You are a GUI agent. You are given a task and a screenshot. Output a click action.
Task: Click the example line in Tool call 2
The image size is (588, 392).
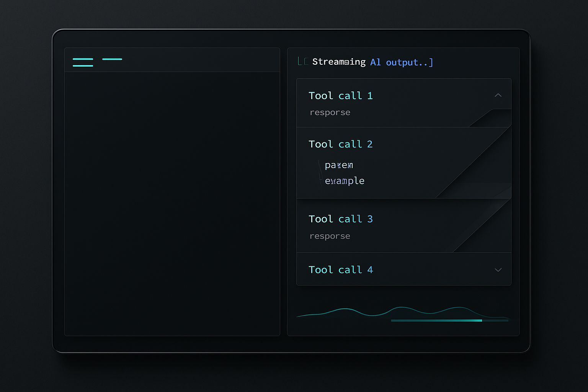pos(345,181)
